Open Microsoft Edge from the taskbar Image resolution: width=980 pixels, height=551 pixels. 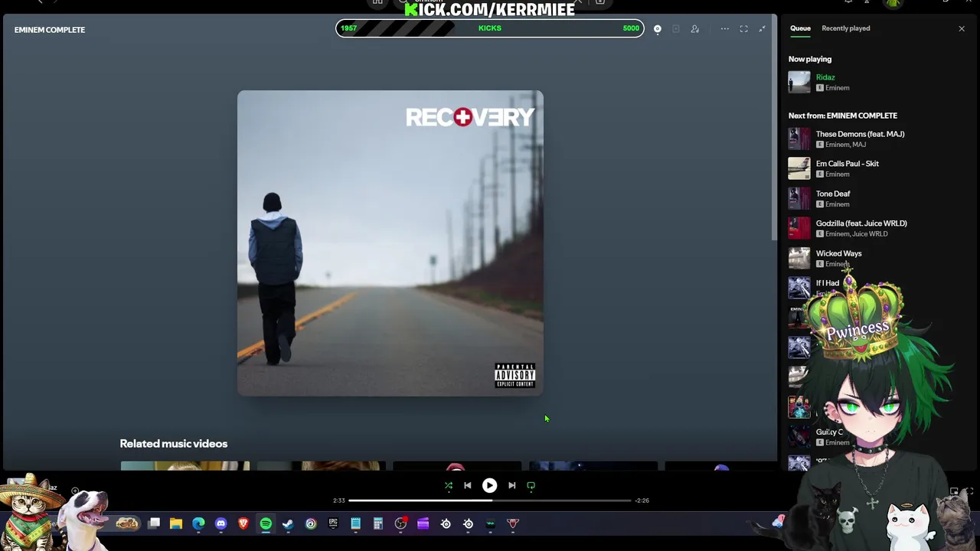coord(198,523)
